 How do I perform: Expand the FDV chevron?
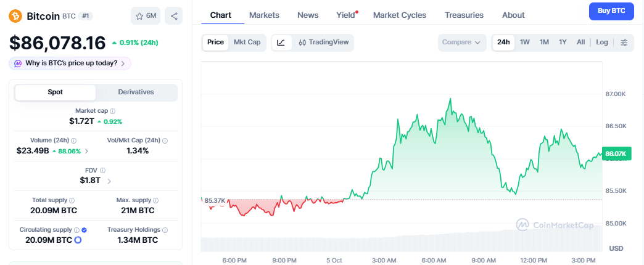pyautogui.click(x=109, y=181)
